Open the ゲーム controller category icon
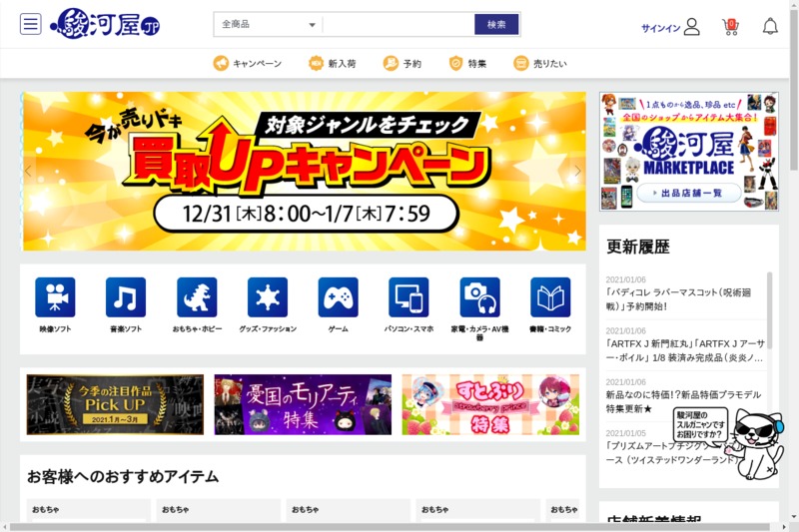This screenshot has width=799, height=532. tap(338, 297)
